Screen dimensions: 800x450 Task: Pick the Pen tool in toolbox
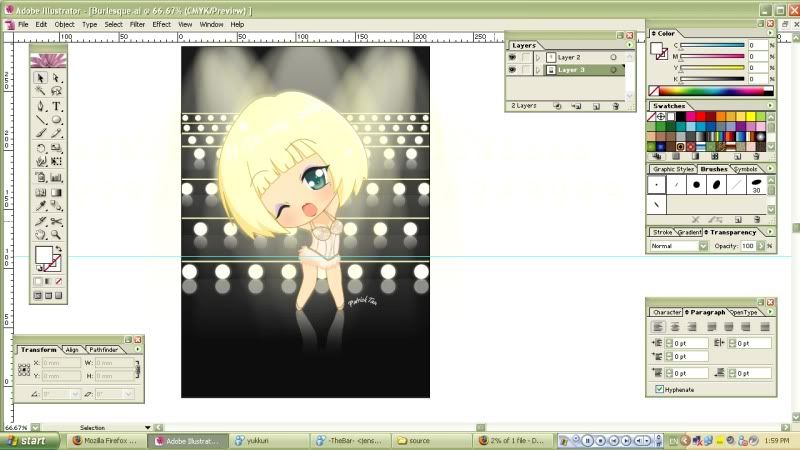(41, 106)
